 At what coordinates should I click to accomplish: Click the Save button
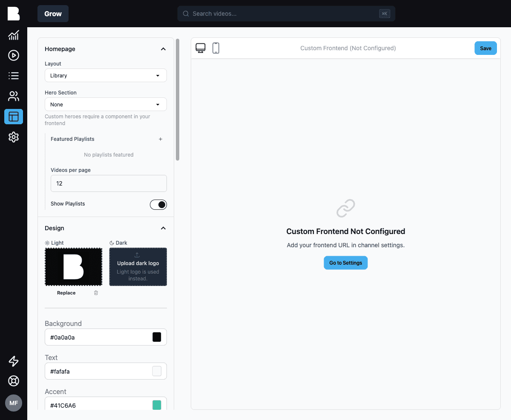click(x=486, y=48)
